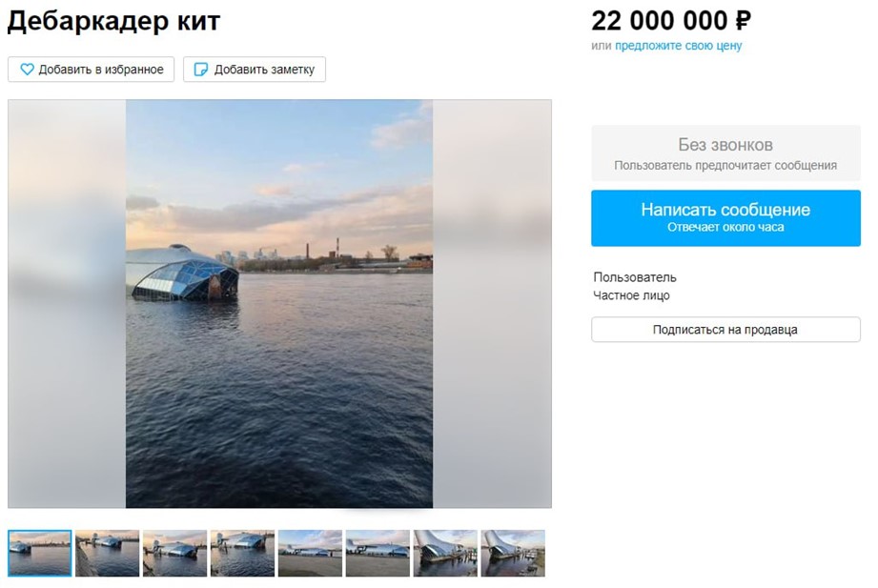Image resolution: width=878 pixels, height=588 pixels.
Task: Select the first highlighted photo thumbnail
Action: pos(40,553)
